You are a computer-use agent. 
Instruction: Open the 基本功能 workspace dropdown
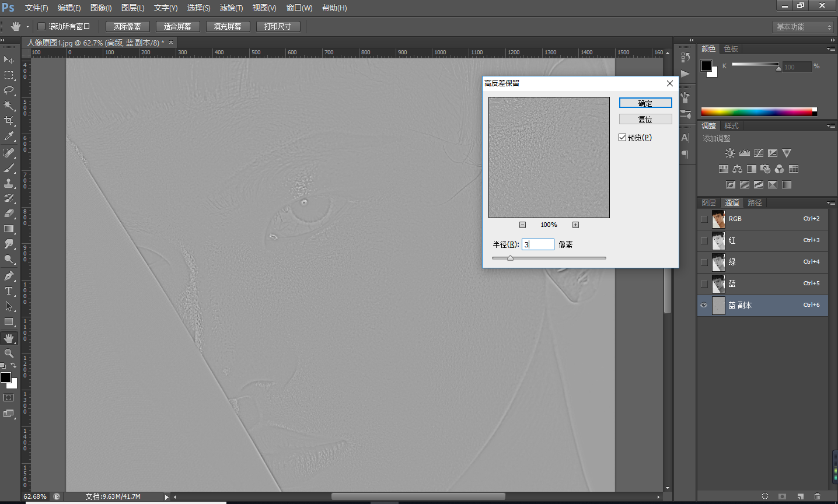pyautogui.click(x=803, y=27)
